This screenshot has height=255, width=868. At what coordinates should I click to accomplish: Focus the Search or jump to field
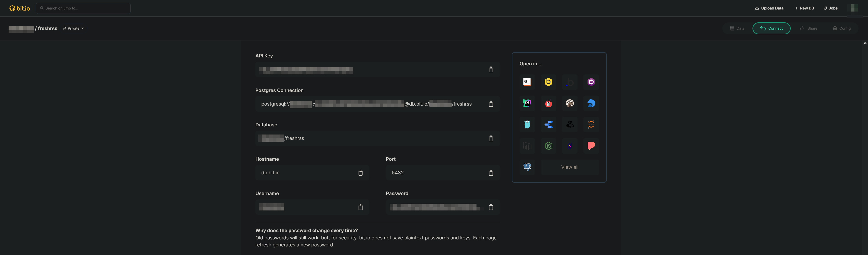click(x=83, y=8)
